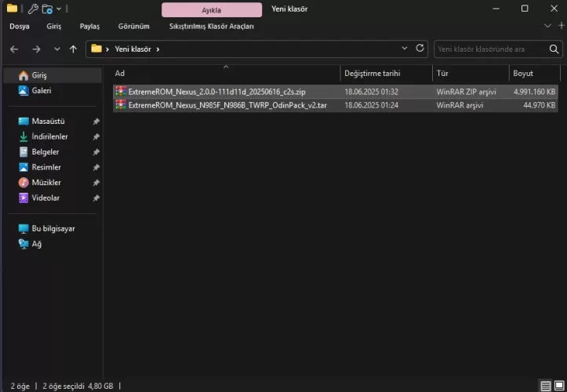The width and height of the screenshot is (567, 392).
Task: Refresh the current folder
Action: (x=420, y=48)
